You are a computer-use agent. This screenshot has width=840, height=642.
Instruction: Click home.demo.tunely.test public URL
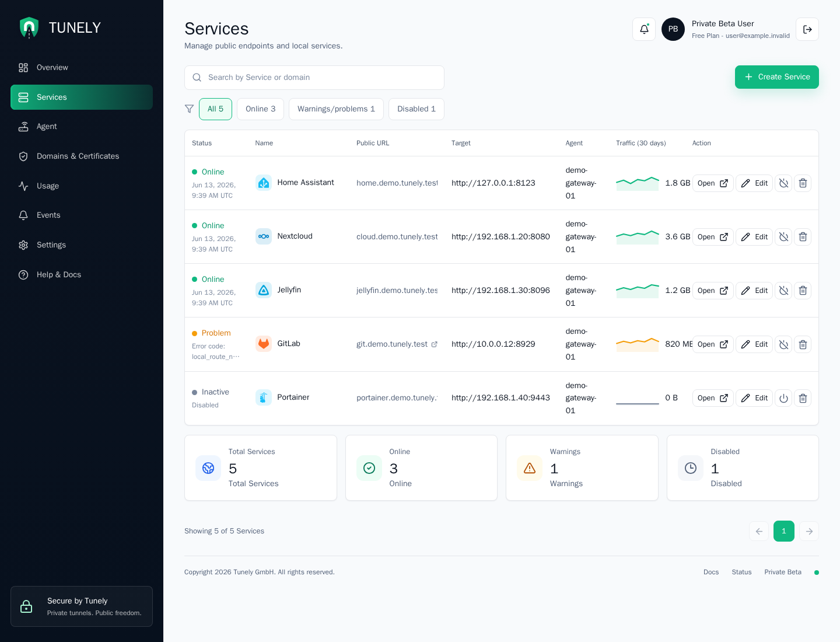(x=397, y=183)
